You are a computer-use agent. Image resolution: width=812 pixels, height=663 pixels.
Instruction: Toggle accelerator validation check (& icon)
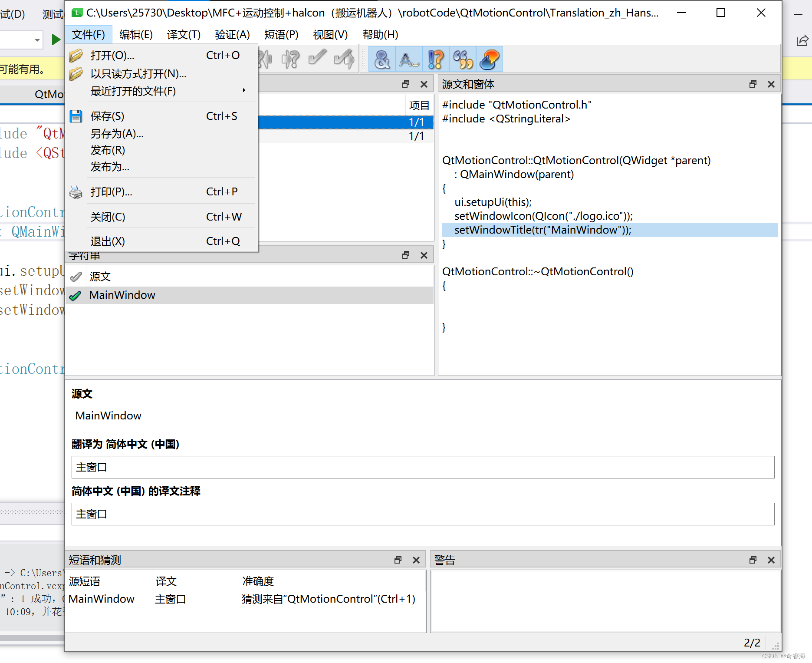(382, 59)
